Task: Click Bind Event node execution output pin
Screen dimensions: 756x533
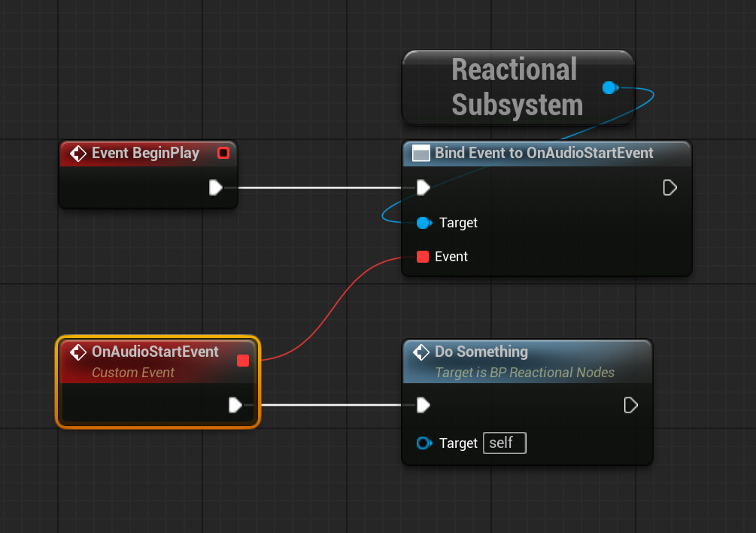Action: click(669, 187)
